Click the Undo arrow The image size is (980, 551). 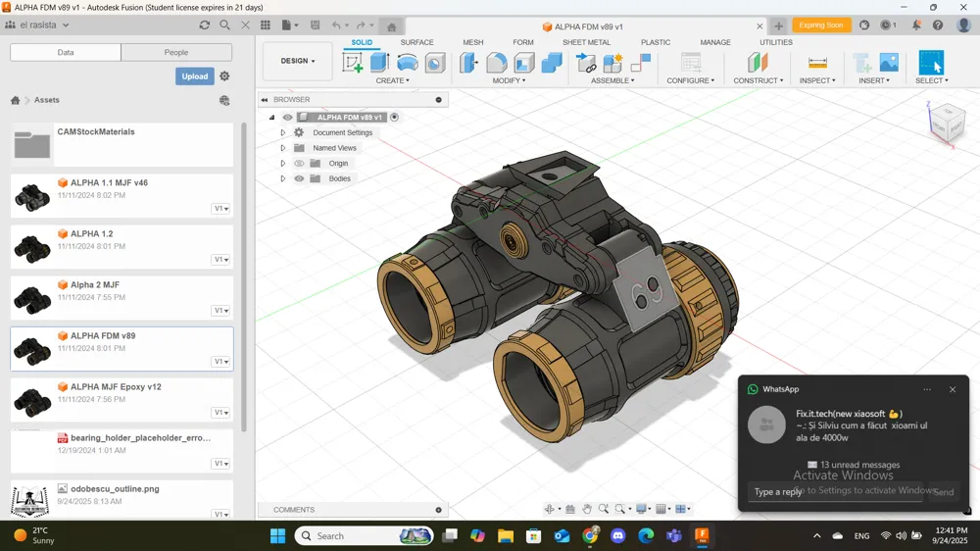tap(336, 25)
